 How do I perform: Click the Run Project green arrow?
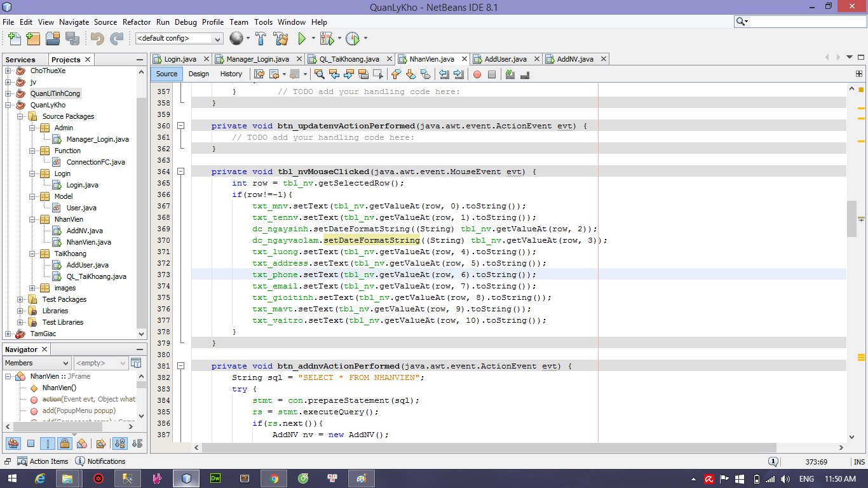point(302,39)
